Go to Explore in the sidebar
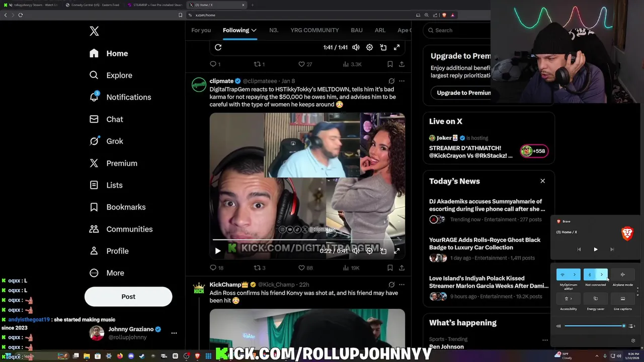 point(111,75)
